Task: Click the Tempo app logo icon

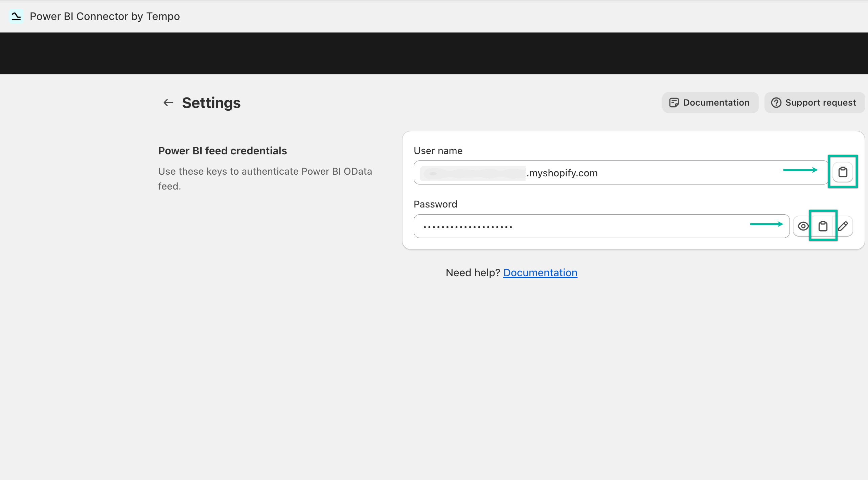Action: (16, 16)
